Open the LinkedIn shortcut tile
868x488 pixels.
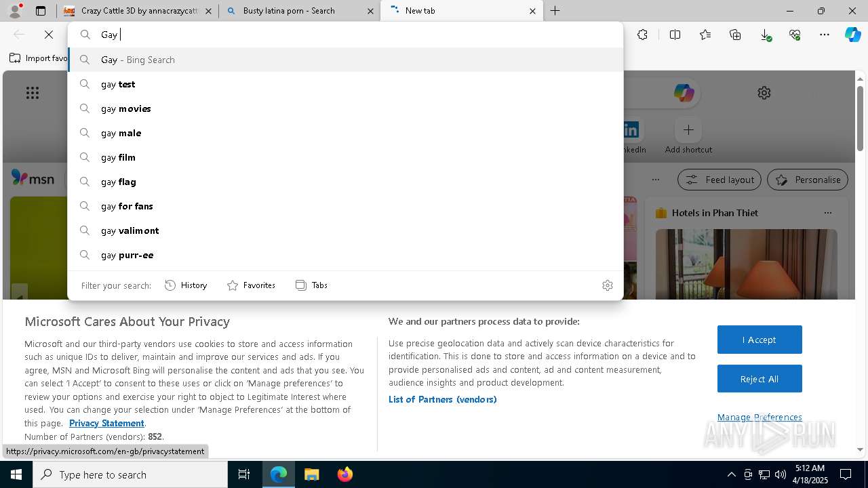click(x=631, y=129)
